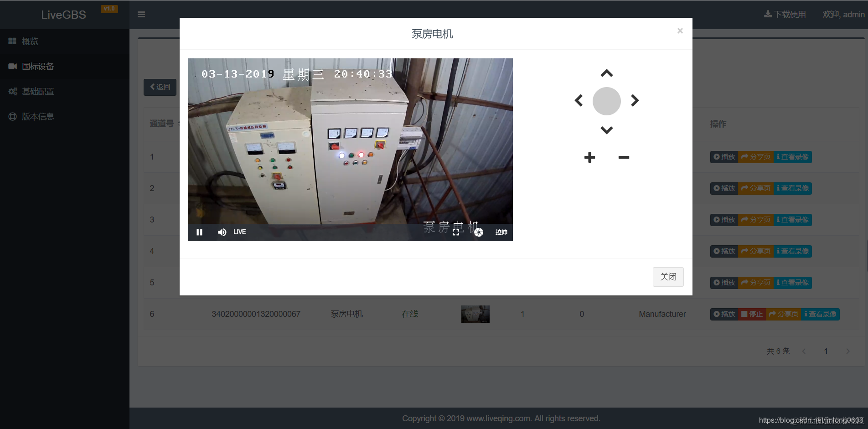
Task: Mute the video volume speaker icon
Action: click(x=222, y=232)
